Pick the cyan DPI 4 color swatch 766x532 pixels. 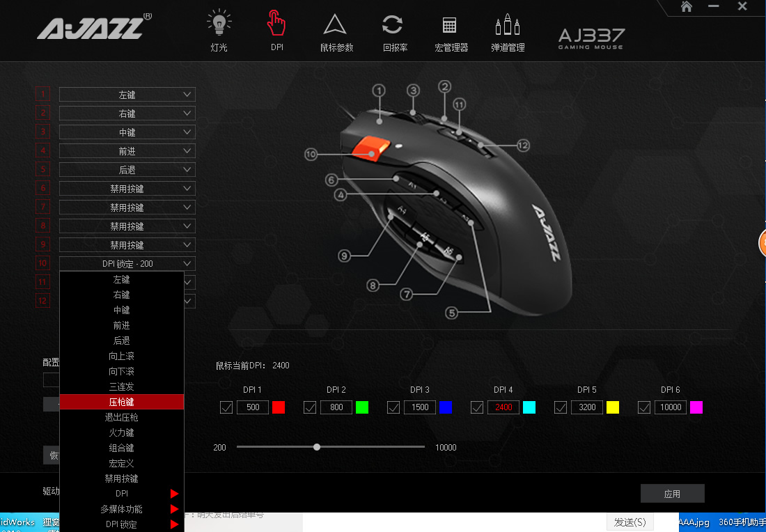click(x=529, y=407)
